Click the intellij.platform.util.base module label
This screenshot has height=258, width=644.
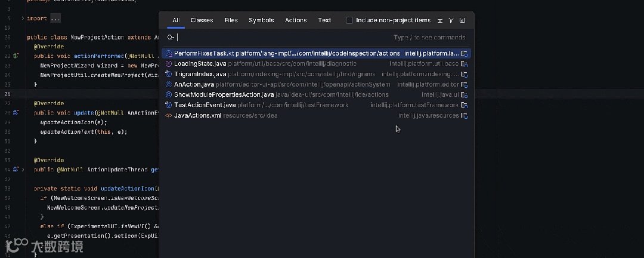pos(424,64)
